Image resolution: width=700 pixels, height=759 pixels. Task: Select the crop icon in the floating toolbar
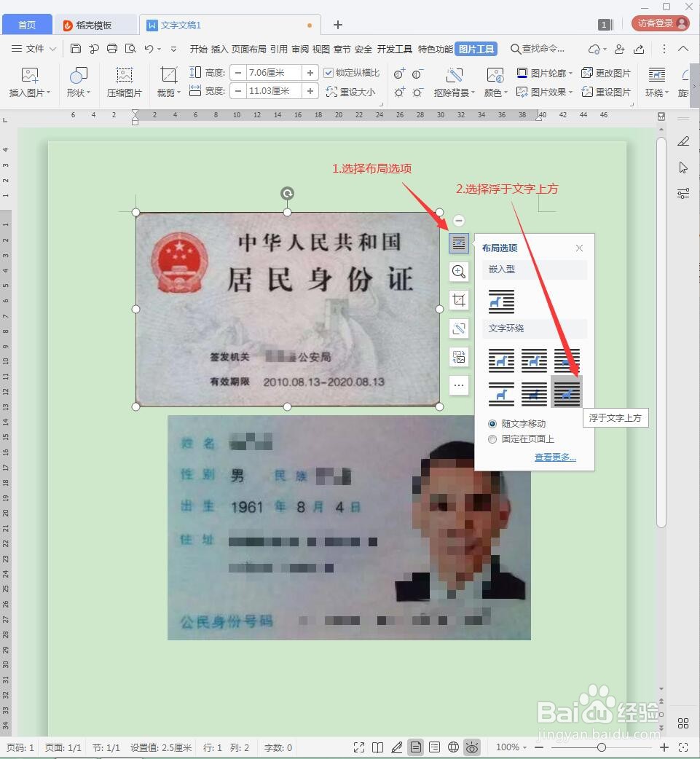[458, 300]
